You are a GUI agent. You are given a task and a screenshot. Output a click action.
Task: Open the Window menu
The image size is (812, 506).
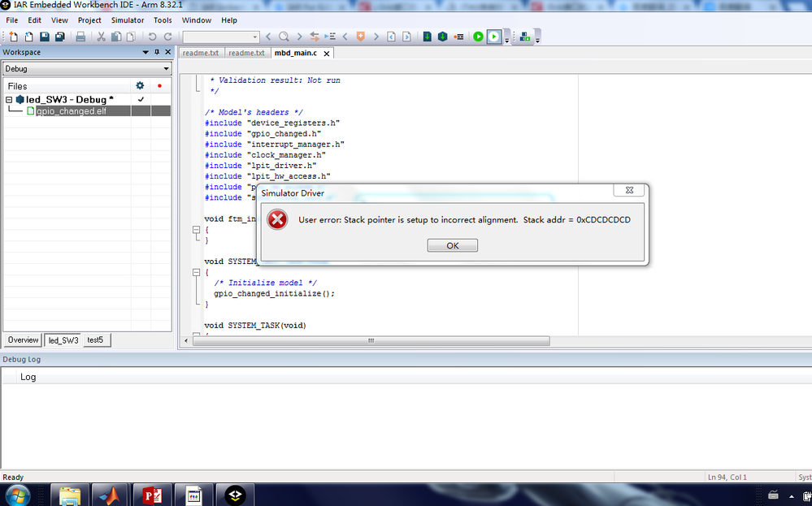(x=196, y=20)
